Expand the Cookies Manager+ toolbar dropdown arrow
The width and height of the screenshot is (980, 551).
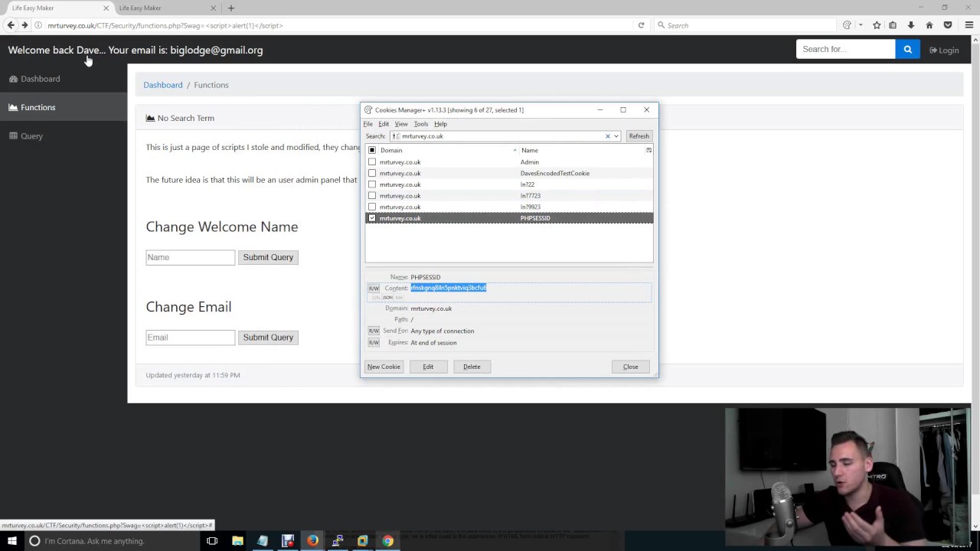pyautogui.click(x=861, y=25)
